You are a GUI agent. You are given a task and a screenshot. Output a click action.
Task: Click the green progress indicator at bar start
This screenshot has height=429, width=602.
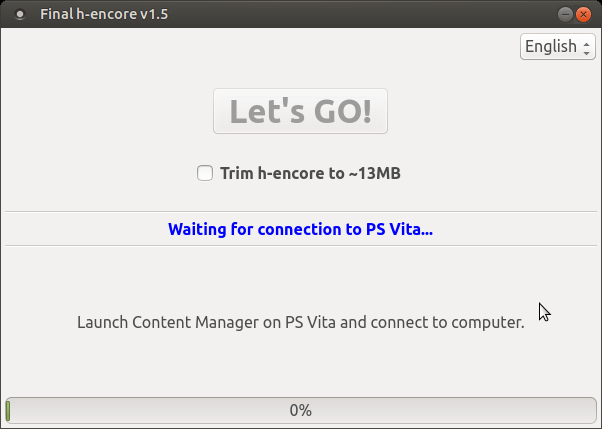click(x=8, y=410)
